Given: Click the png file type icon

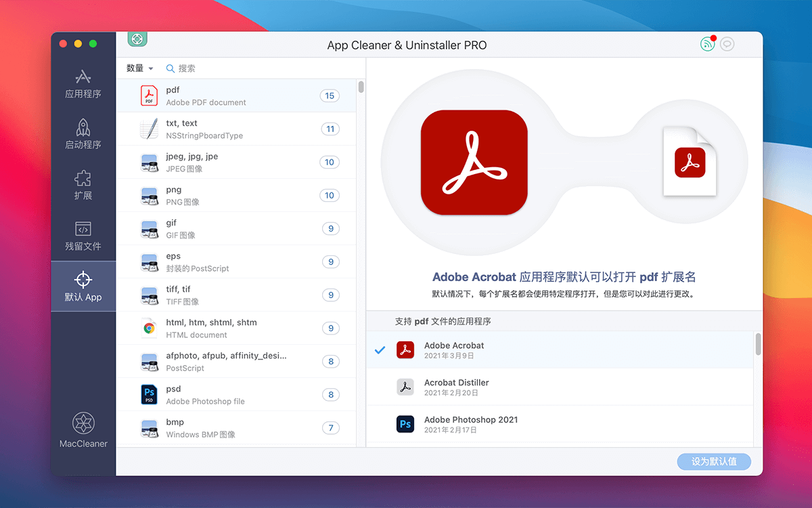Looking at the screenshot, I should (x=149, y=195).
